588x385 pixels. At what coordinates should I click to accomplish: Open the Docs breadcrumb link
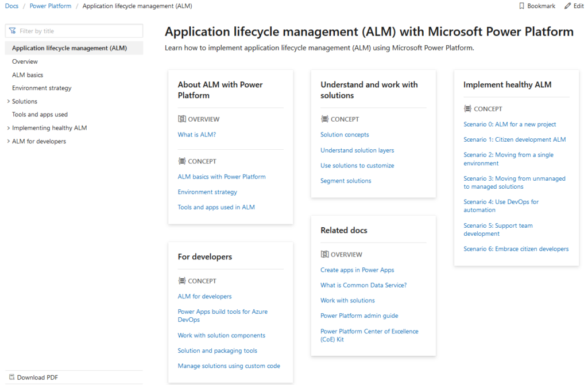tap(11, 6)
